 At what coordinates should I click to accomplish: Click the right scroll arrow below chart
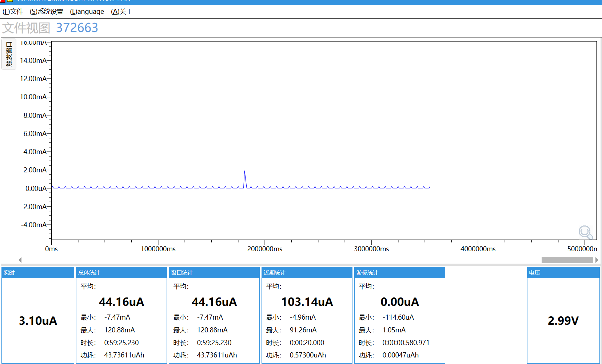click(597, 260)
